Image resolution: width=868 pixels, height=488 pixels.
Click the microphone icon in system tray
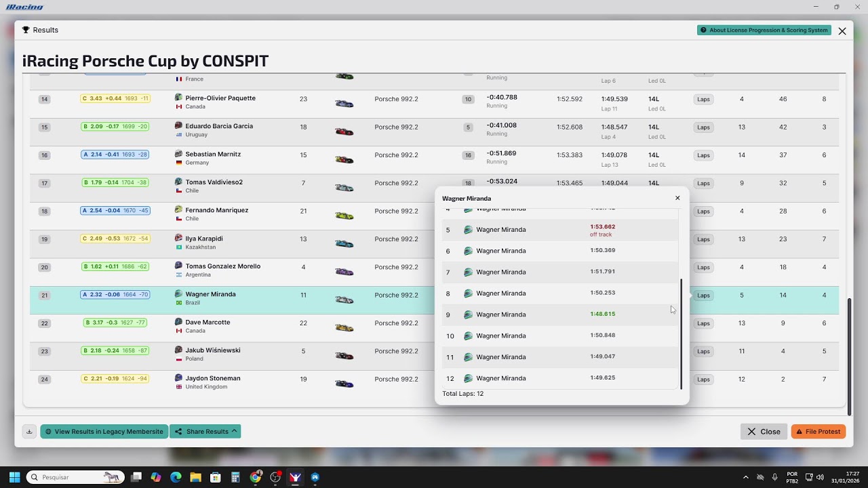point(774,477)
